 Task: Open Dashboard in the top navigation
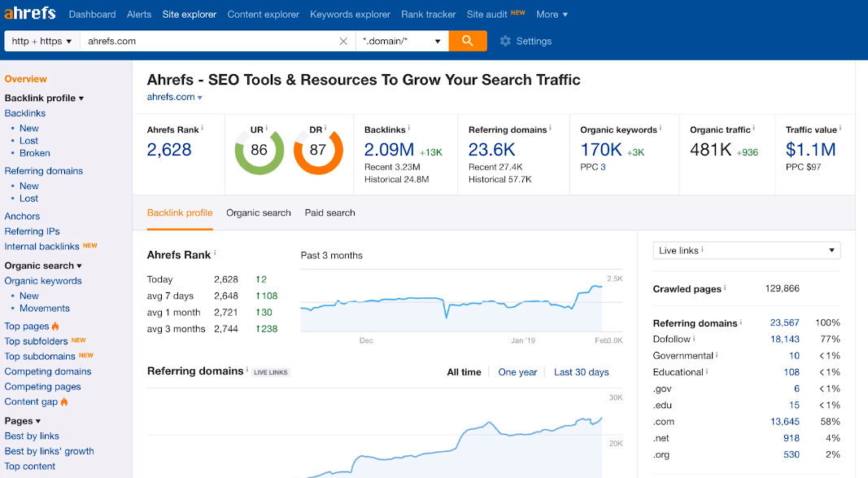[93, 15]
